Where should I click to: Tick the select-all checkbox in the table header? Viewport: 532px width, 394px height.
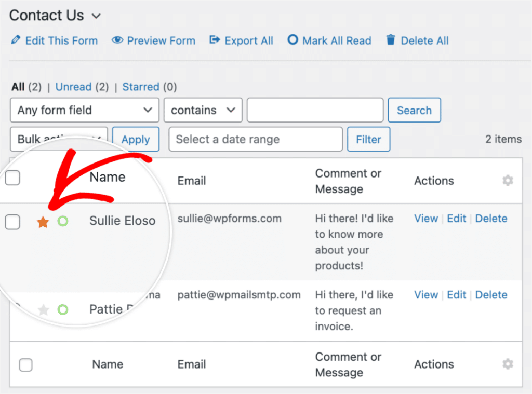point(12,178)
